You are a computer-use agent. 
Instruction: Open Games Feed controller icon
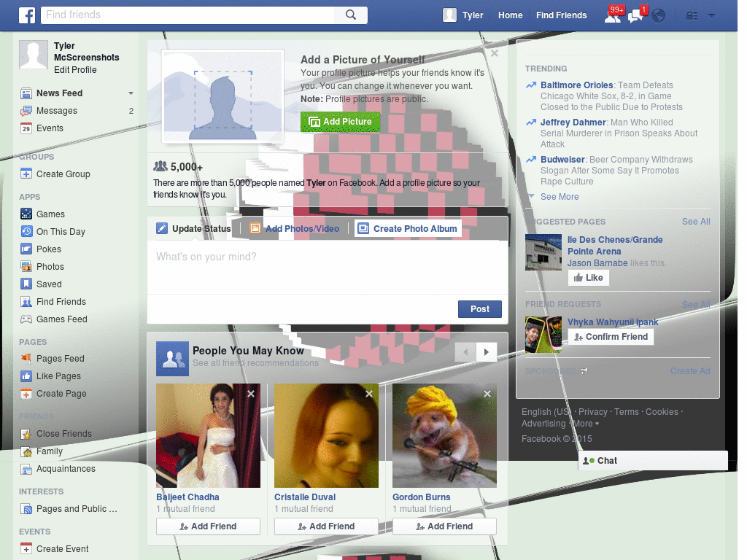click(x=26, y=319)
